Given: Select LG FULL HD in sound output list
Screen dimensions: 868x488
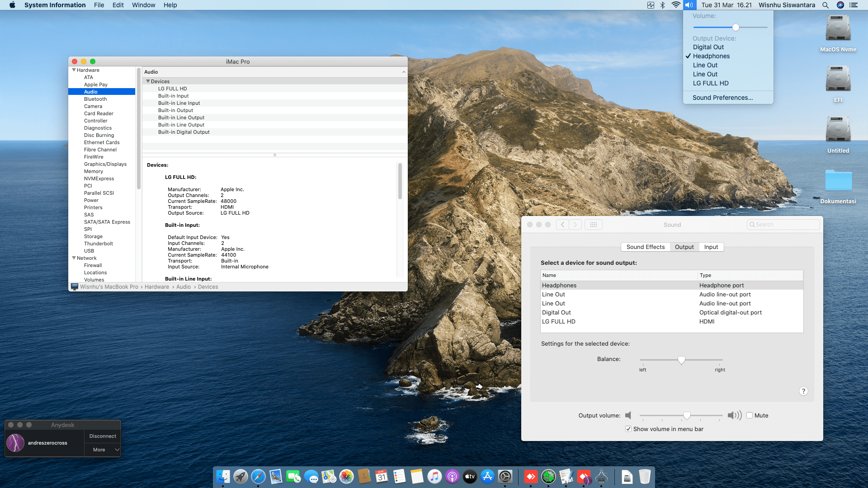Looking at the screenshot, I should (672, 321).
